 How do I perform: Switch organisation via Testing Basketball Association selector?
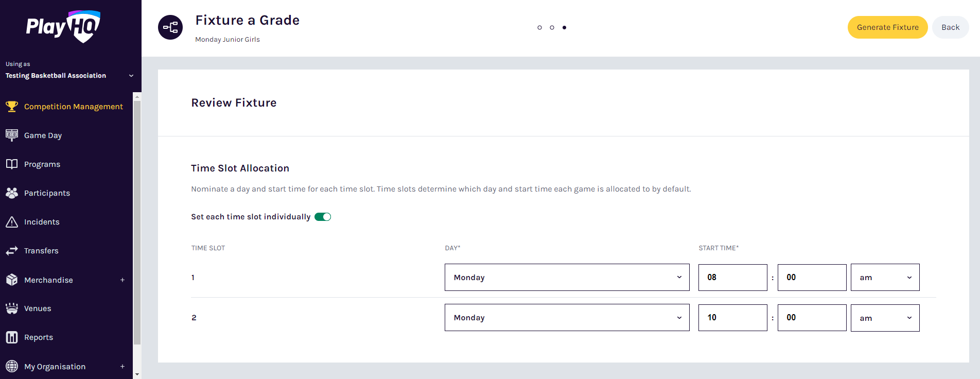[x=69, y=76]
